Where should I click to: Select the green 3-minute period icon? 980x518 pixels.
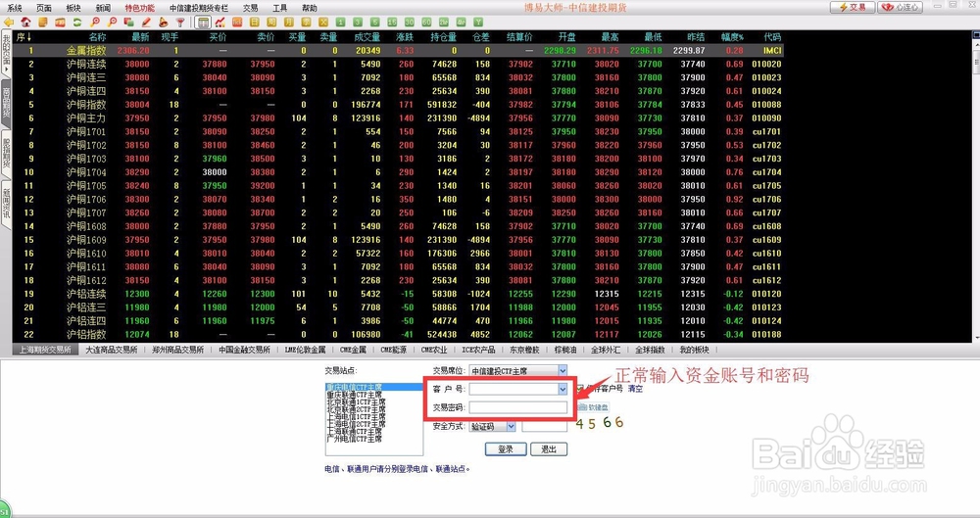coord(358,23)
